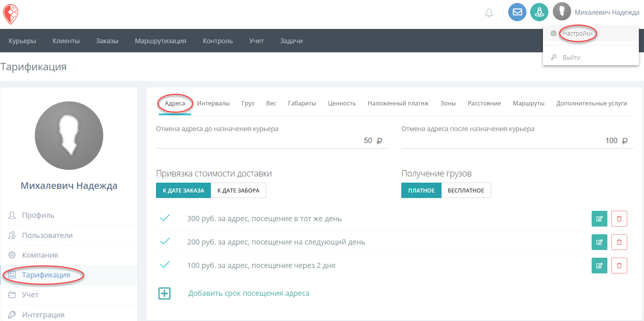Open notifications bell
The width and height of the screenshot is (644, 321).
tap(489, 13)
